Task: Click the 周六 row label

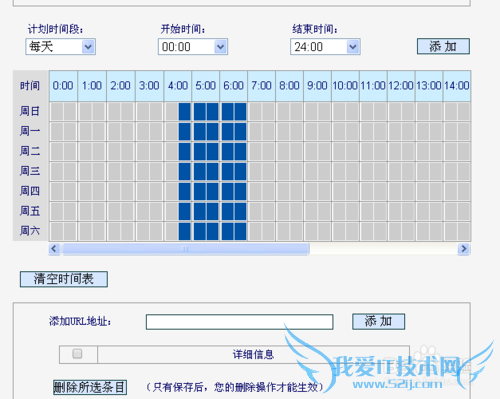Action: [x=30, y=231]
